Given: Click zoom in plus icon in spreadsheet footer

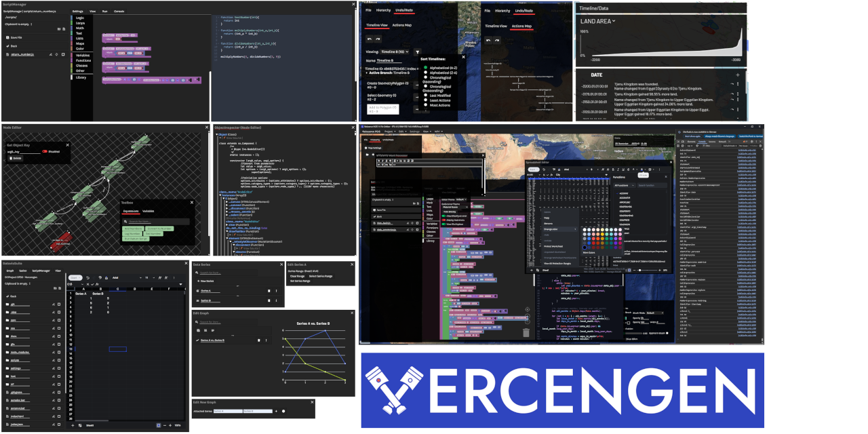Looking at the screenshot, I should tap(170, 425).
